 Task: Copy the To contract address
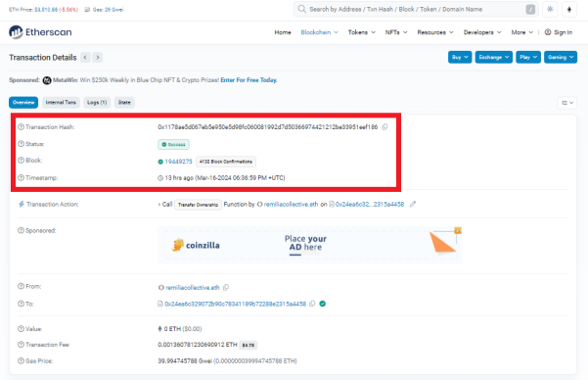312,304
